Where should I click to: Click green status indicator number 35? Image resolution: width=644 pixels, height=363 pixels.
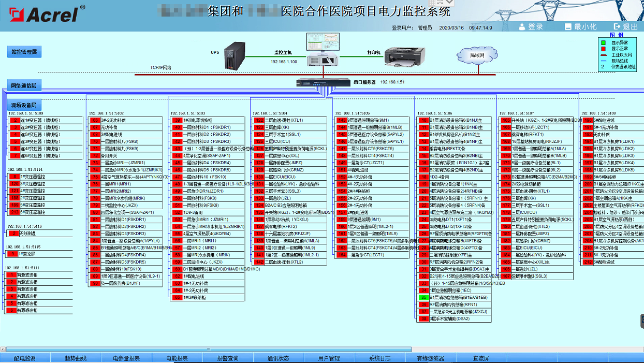(423, 298)
